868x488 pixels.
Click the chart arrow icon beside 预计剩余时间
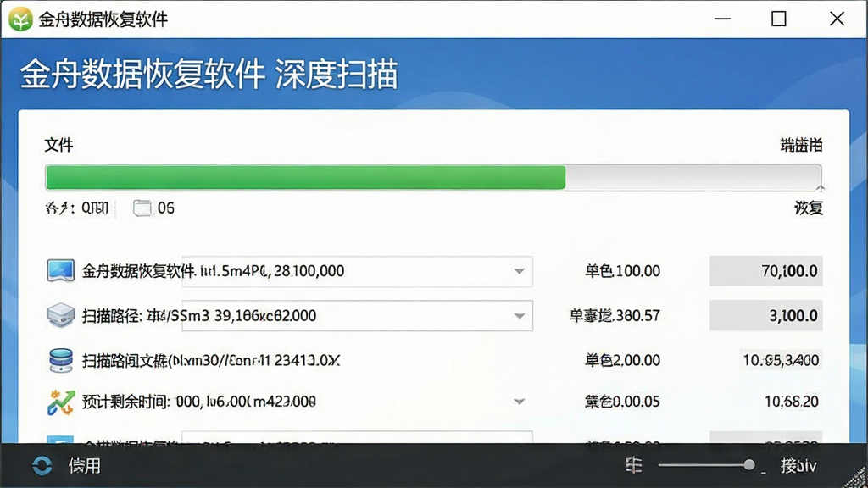60,402
